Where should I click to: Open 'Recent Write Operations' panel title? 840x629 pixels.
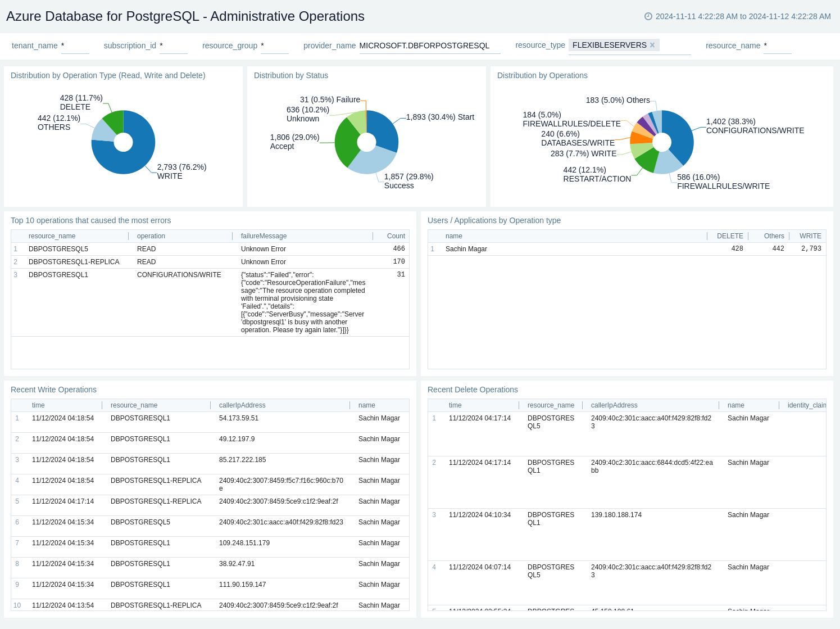[x=53, y=390]
